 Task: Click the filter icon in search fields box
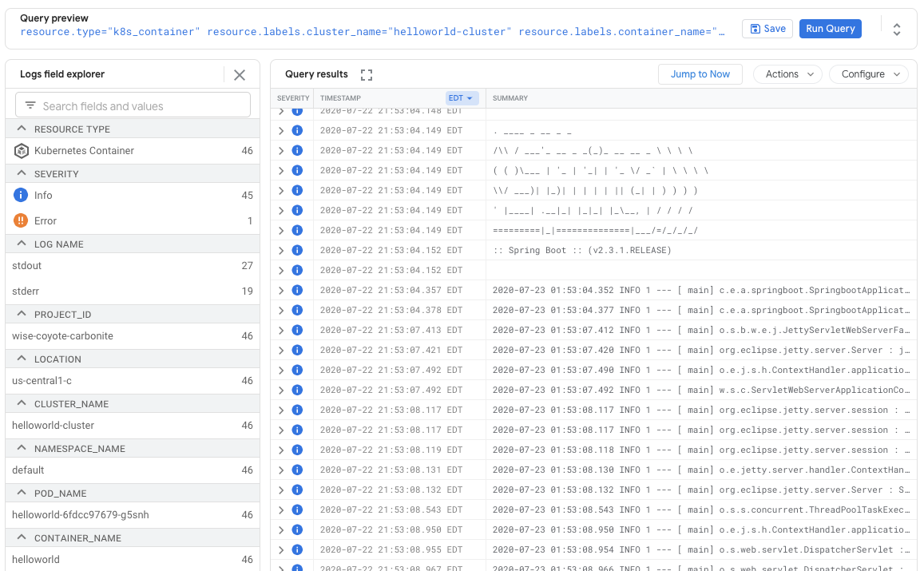click(x=30, y=105)
